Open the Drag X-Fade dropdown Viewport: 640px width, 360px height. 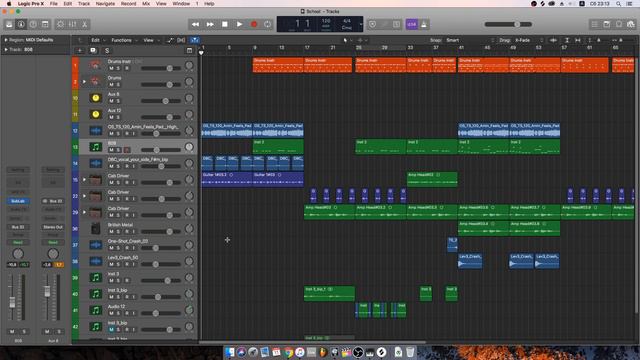(x=529, y=40)
